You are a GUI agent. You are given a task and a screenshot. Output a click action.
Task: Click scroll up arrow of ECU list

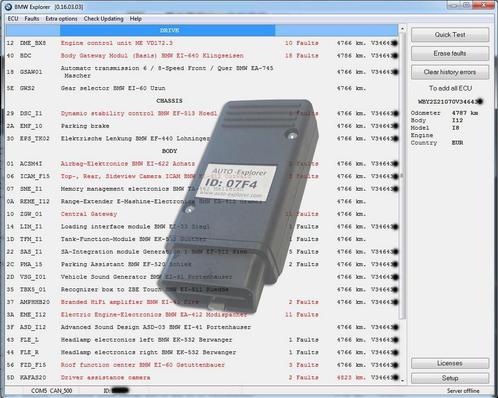click(x=402, y=29)
